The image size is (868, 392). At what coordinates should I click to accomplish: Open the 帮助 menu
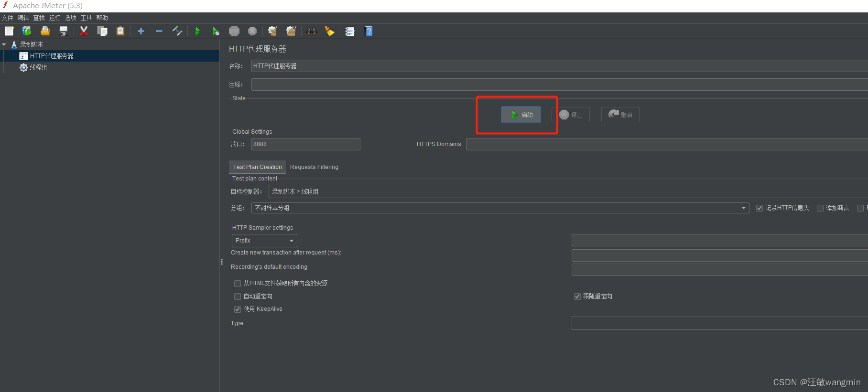point(102,18)
